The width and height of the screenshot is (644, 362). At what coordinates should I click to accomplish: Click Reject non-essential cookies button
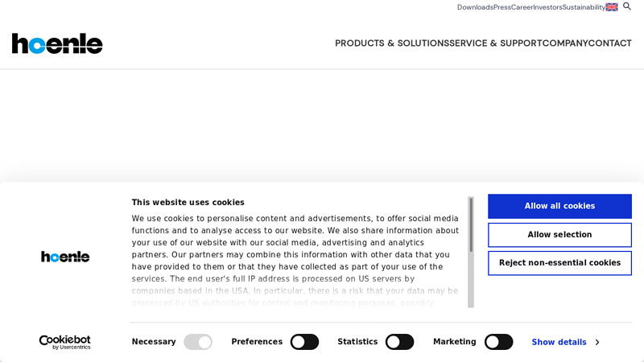click(x=559, y=263)
